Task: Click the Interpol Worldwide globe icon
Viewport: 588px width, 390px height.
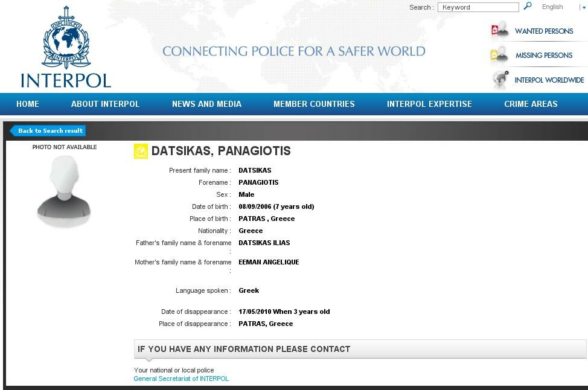Action: (500, 79)
